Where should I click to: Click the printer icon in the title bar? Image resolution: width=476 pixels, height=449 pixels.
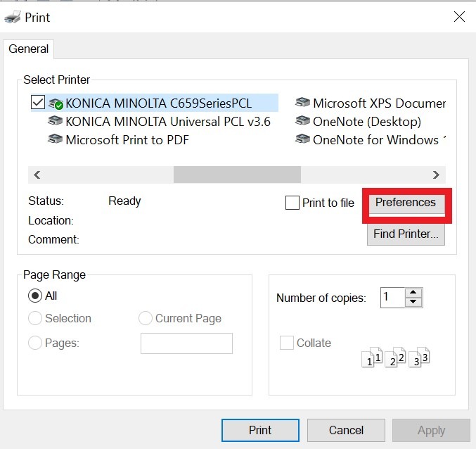point(13,17)
